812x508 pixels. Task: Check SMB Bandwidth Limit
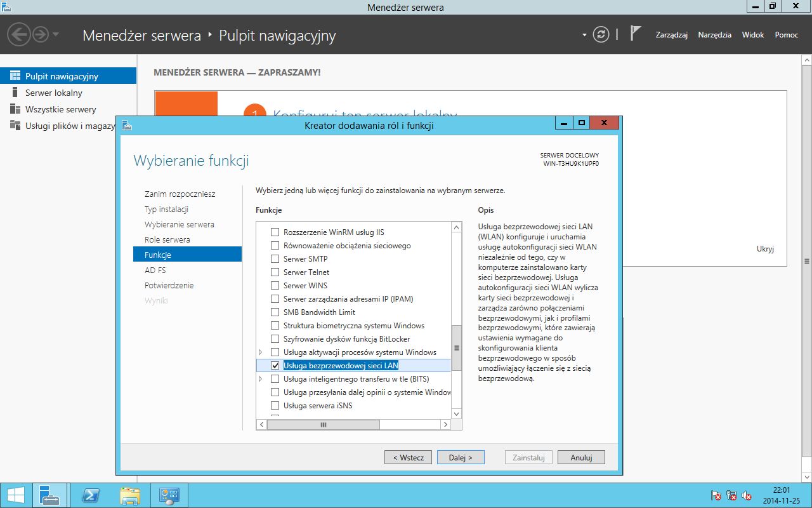[275, 312]
